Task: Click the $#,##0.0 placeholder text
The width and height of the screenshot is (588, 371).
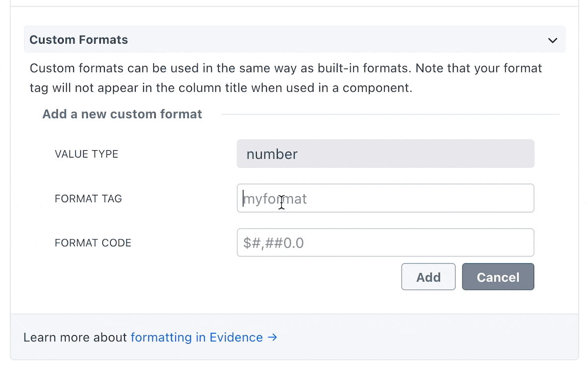Action: click(273, 243)
